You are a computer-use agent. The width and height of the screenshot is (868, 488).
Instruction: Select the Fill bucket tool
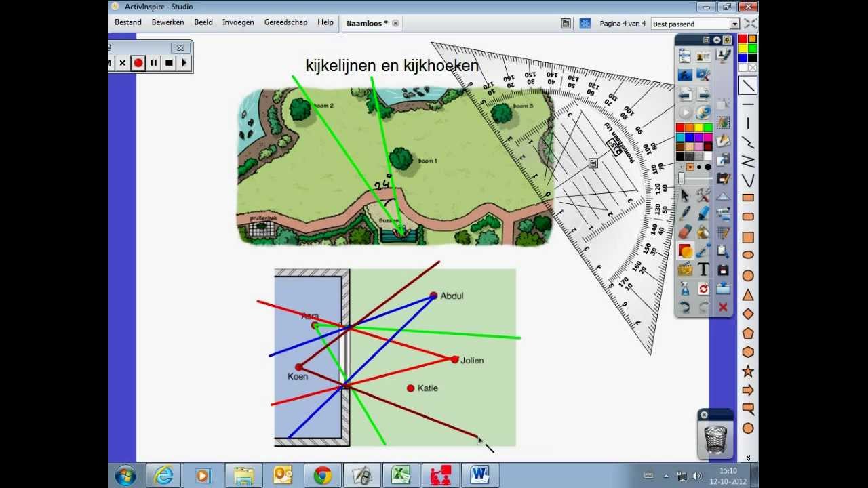coord(703,232)
